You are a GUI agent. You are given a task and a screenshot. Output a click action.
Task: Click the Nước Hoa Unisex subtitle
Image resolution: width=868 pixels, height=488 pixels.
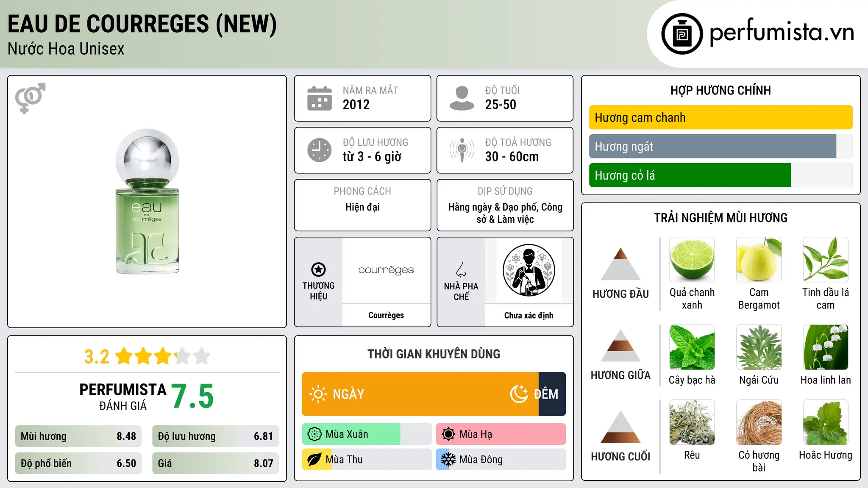pyautogui.click(x=66, y=49)
